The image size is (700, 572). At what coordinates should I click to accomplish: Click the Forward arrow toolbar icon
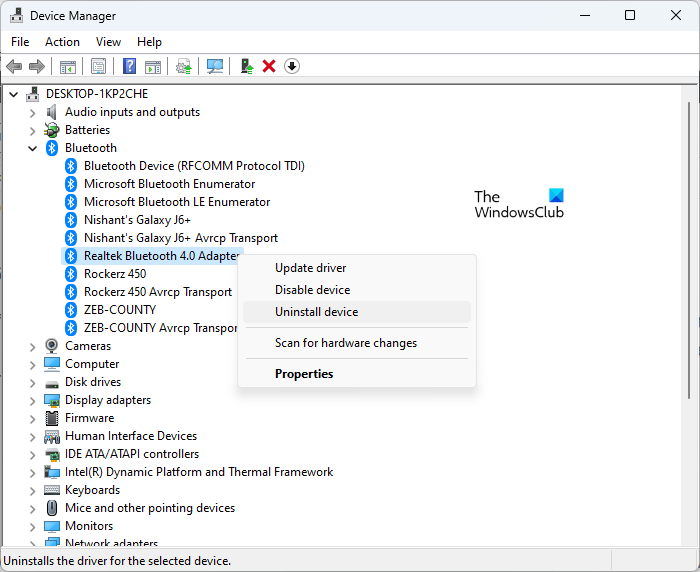pos(37,67)
